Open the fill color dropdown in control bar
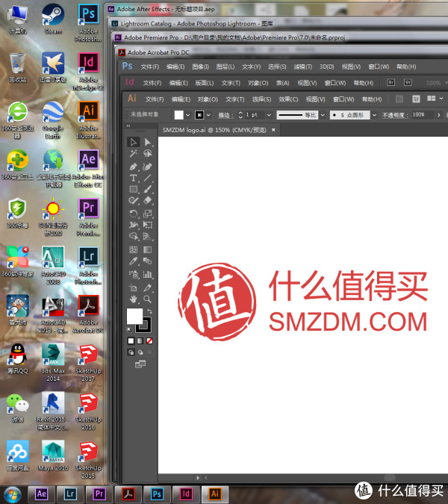 (188, 115)
